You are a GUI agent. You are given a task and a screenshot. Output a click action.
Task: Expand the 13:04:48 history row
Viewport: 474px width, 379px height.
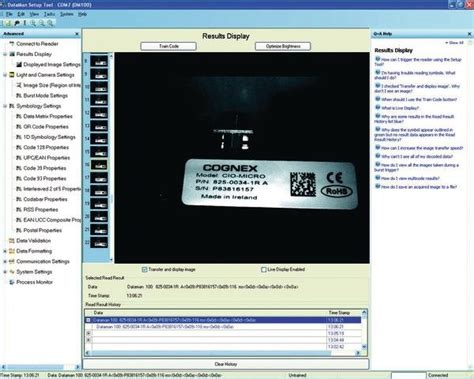coord(88,340)
